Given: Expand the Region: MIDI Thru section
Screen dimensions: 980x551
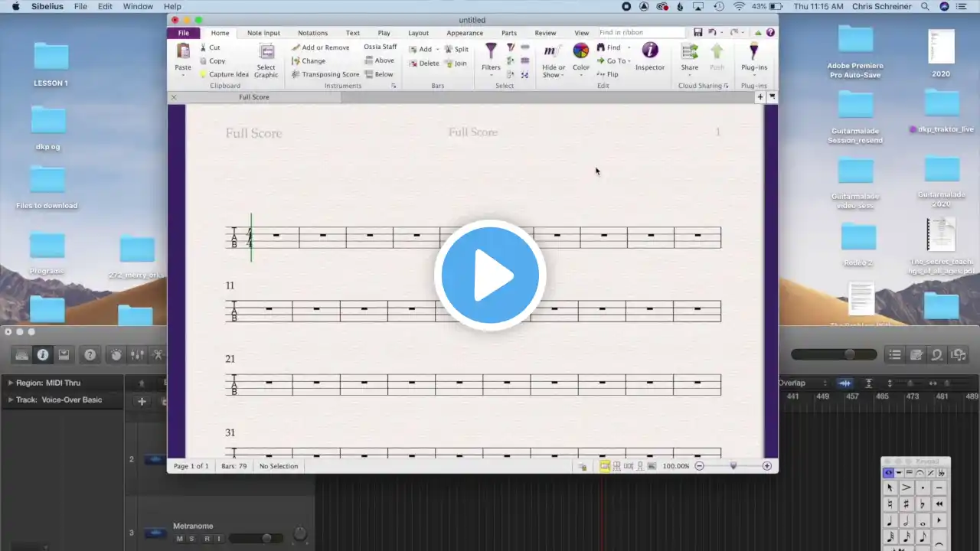Looking at the screenshot, I should [x=11, y=383].
